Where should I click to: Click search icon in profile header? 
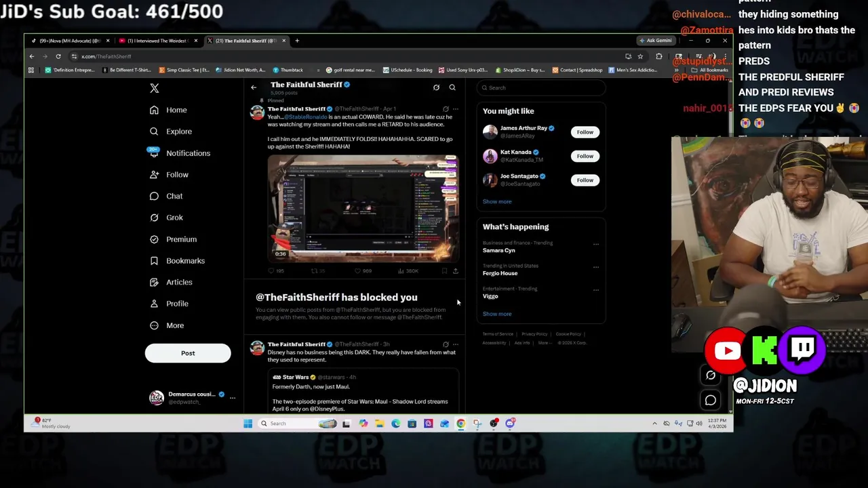coord(452,87)
